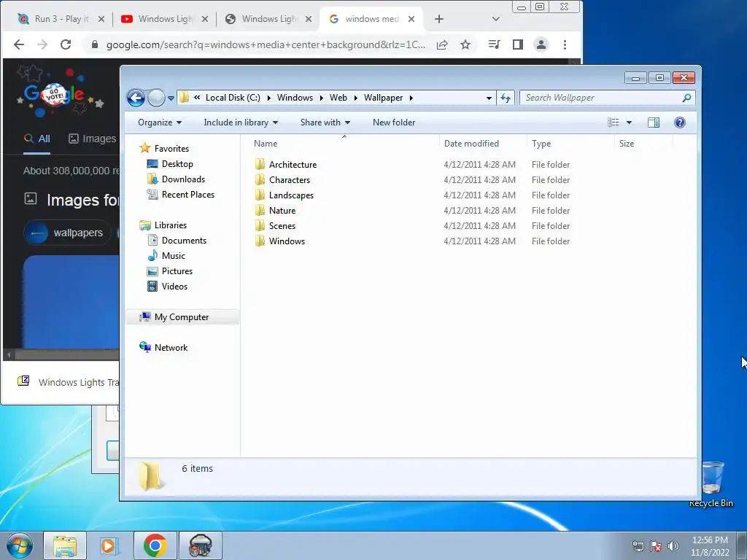
Task: Sort by Size column header
Action: pyautogui.click(x=627, y=144)
